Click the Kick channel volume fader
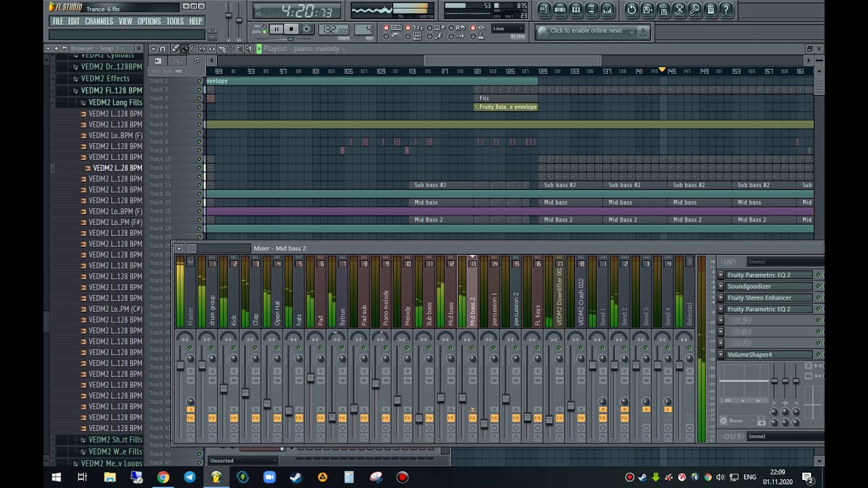The width and height of the screenshot is (868, 488). (224, 388)
